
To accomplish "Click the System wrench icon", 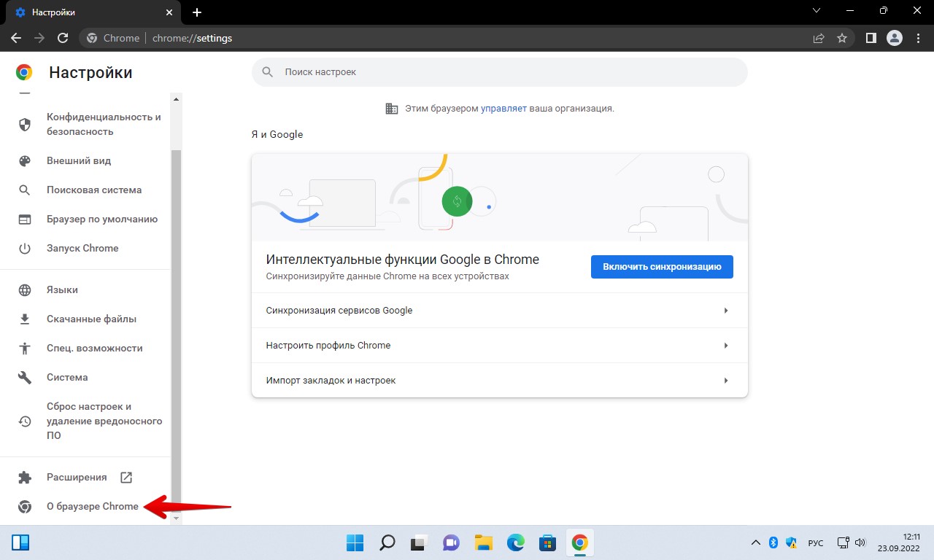I will [x=25, y=378].
